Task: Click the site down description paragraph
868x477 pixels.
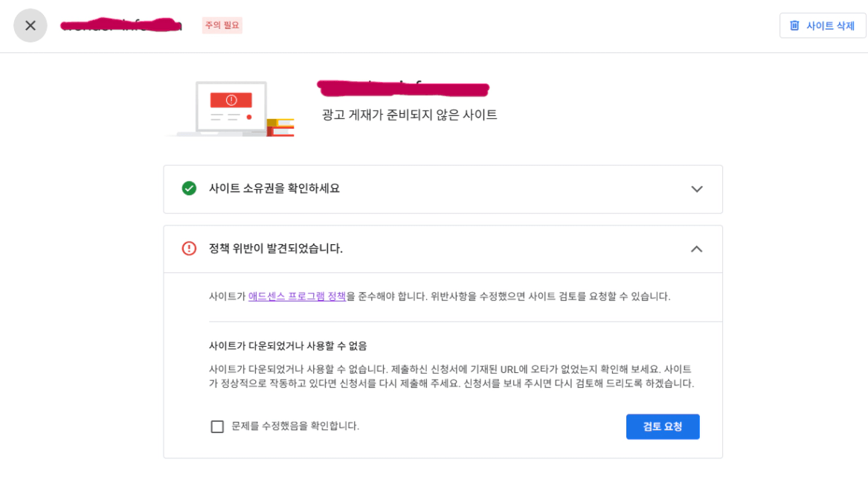Action: pyautogui.click(x=451, y=377)
